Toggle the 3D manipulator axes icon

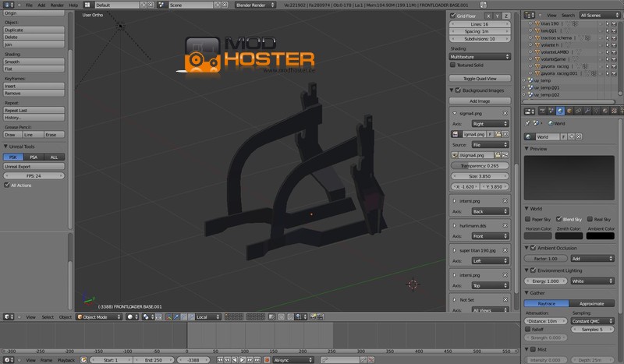pyautogui.click(x=168, y=317)
